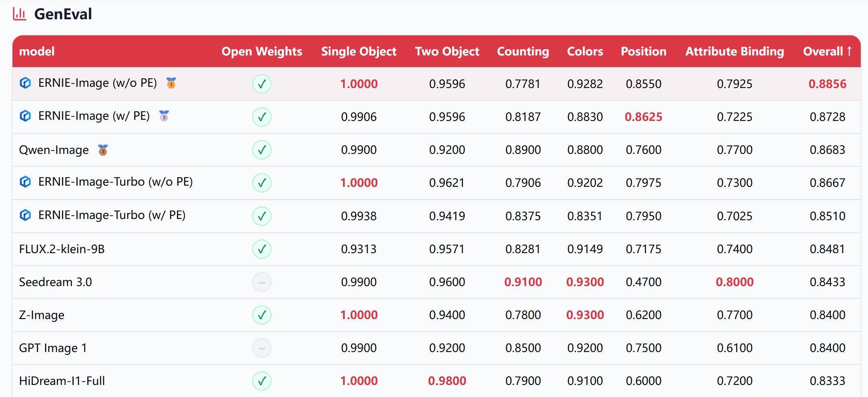Click the highlighted 0.8856 overall score

827,84
